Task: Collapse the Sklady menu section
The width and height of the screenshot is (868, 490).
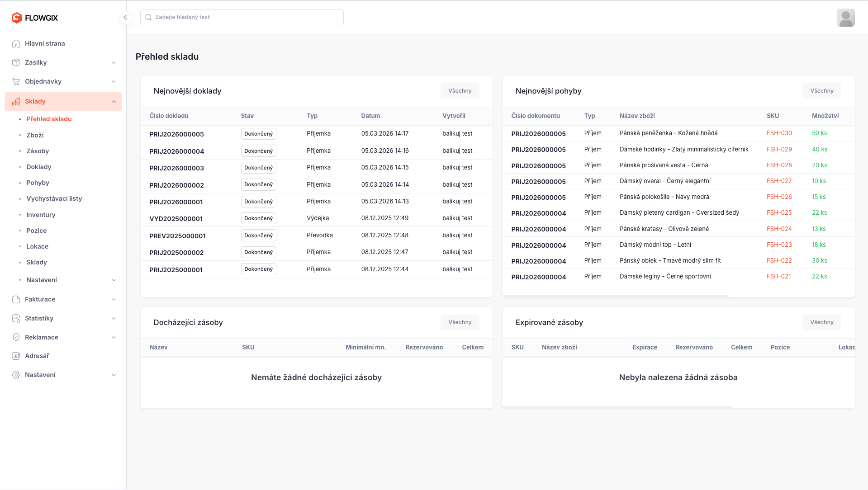Action: [x=114, y=102]
